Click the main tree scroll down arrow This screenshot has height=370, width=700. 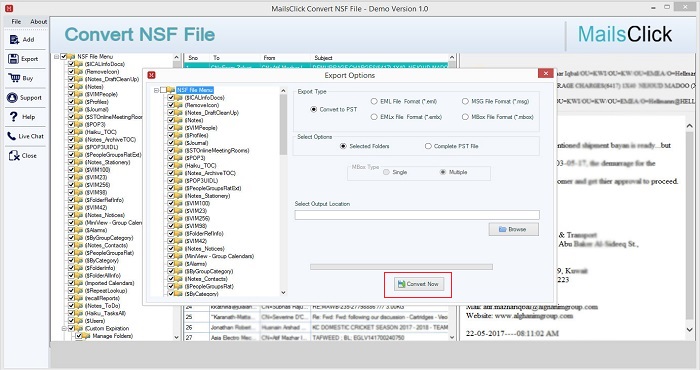click(176, 337)
